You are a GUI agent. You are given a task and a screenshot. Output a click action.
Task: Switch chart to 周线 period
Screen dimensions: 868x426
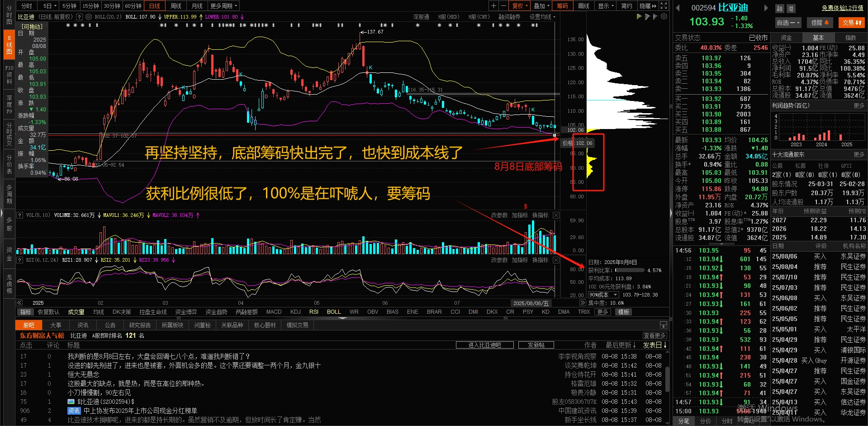coord(176,6)
